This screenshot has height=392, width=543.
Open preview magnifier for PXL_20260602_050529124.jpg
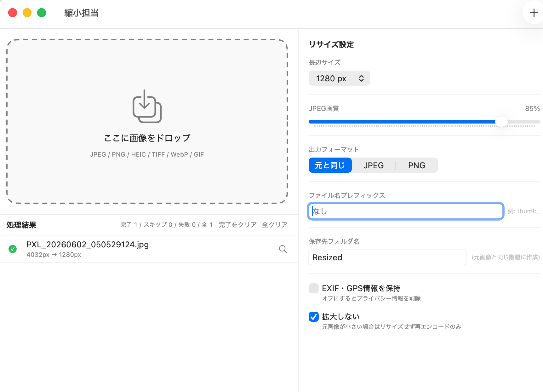point(283,249)
